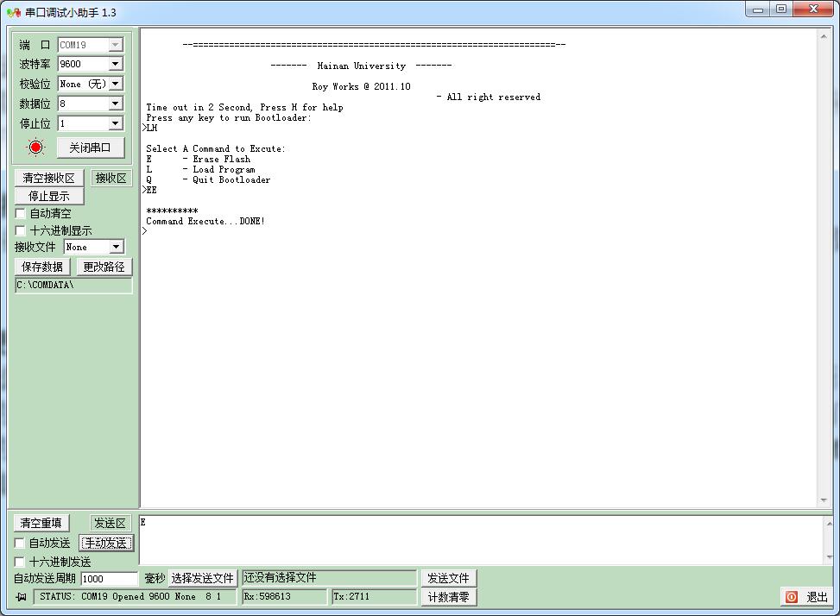Expand the 校验位 None dropdown
840x616 pixels.
coord(115,84)
